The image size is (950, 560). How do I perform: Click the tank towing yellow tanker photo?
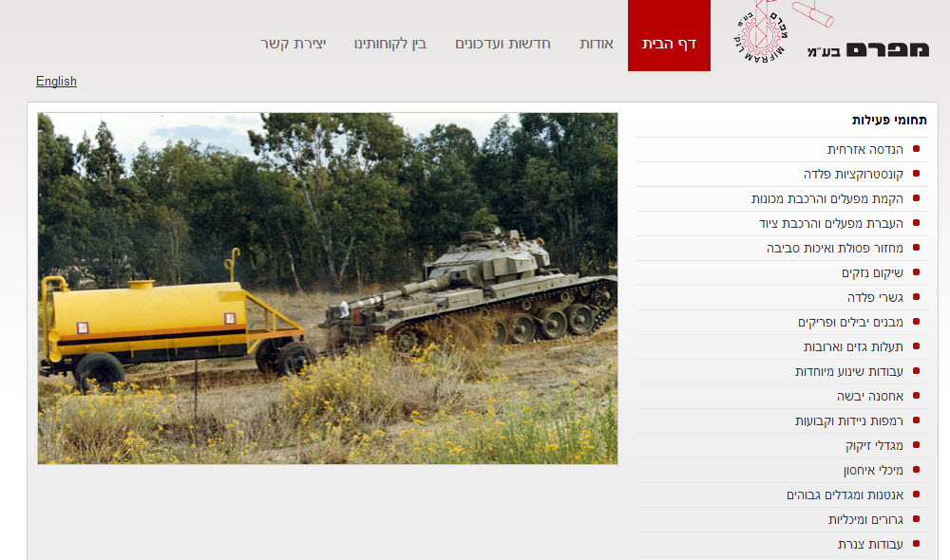pyautogui.click(x=328, y=289)
